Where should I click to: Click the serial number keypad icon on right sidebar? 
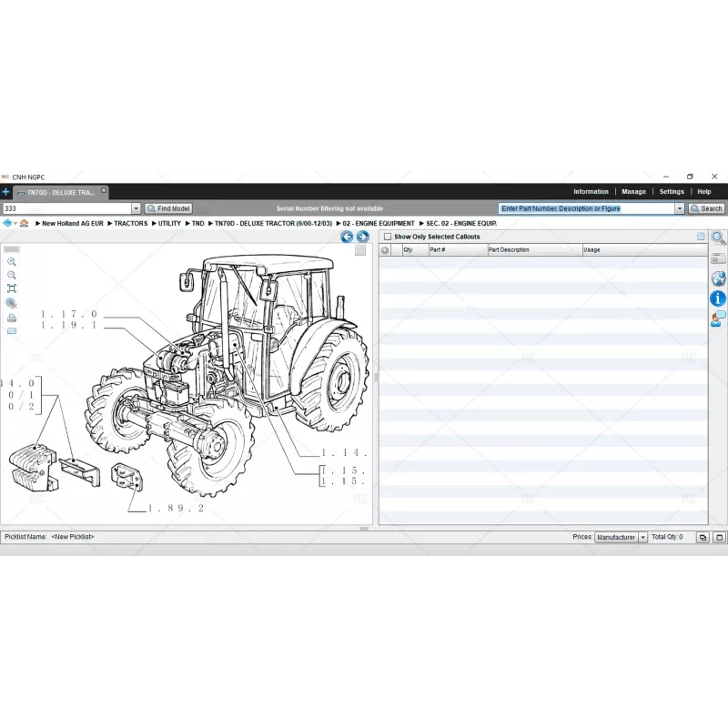pos(718,257)
